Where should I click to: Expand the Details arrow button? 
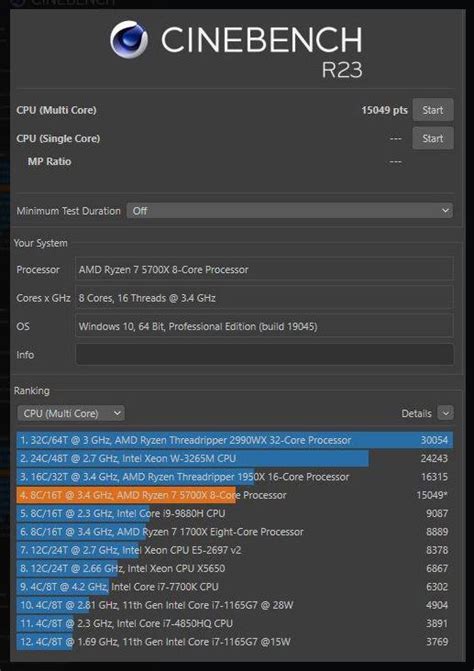[446, 413]
